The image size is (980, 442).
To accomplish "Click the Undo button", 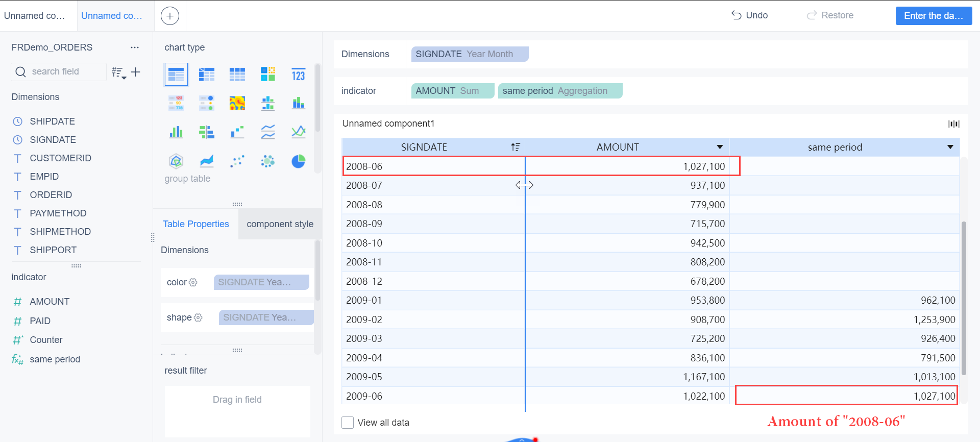I will (749, 15).
